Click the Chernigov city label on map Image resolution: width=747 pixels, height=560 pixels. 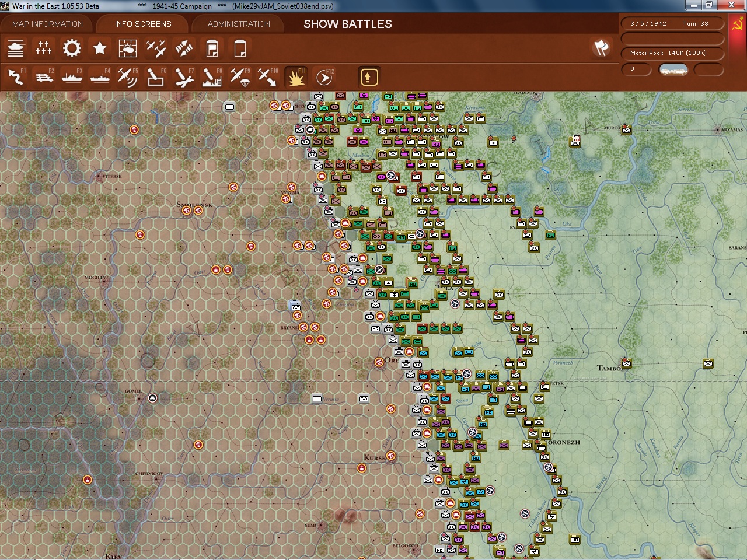[x=149, y=474]
